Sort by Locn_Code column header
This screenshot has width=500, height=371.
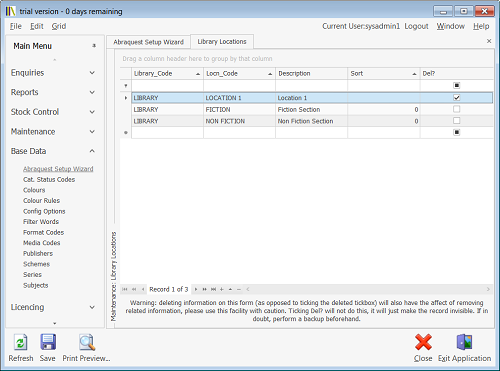click(239, 74)
